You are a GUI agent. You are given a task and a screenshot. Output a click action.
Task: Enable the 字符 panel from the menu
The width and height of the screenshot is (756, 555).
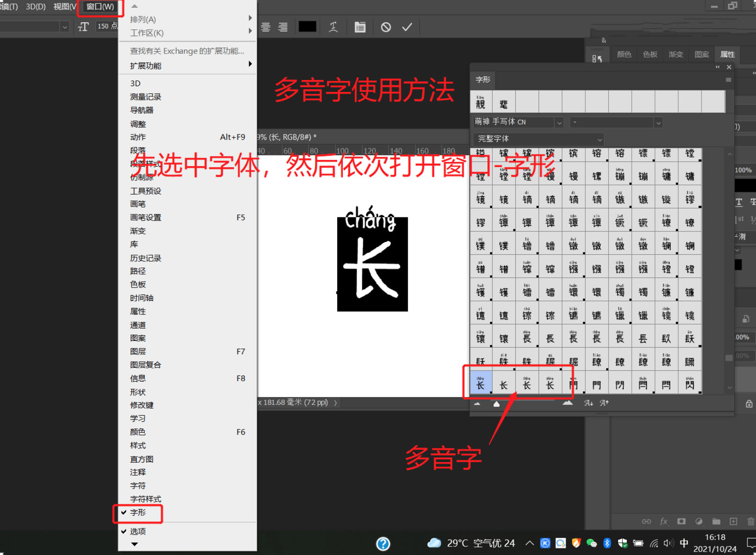pyautogui.click(x=138, y=485)
